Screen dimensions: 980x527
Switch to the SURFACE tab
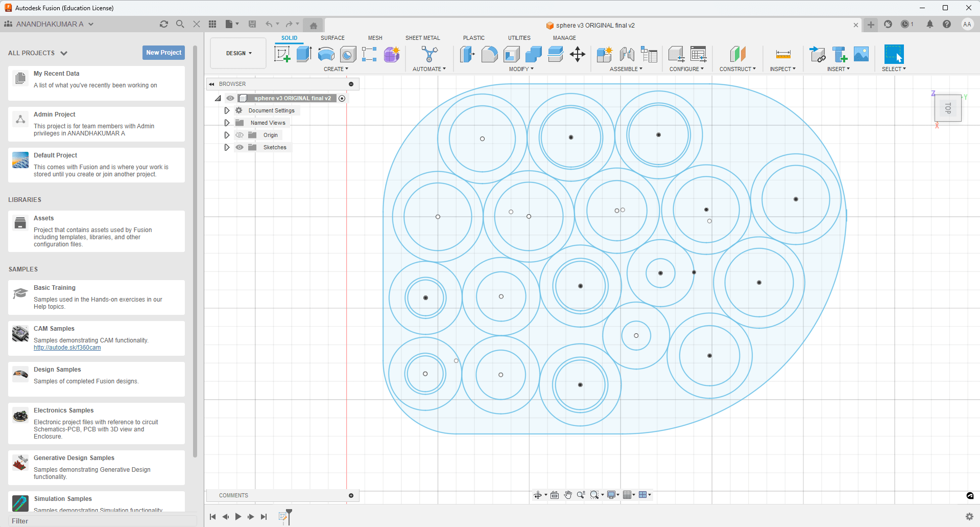point(332,38)
